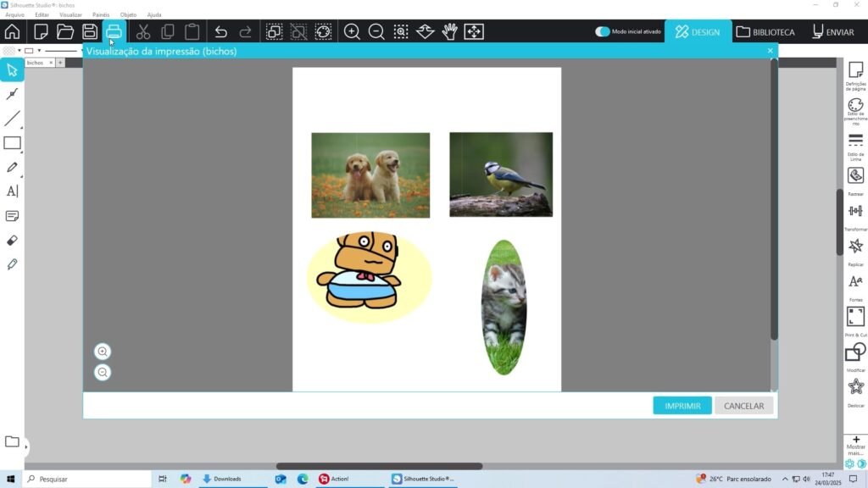Click the canvas horizontal scrollbar

pyautogui.click(x=379, y=467)
